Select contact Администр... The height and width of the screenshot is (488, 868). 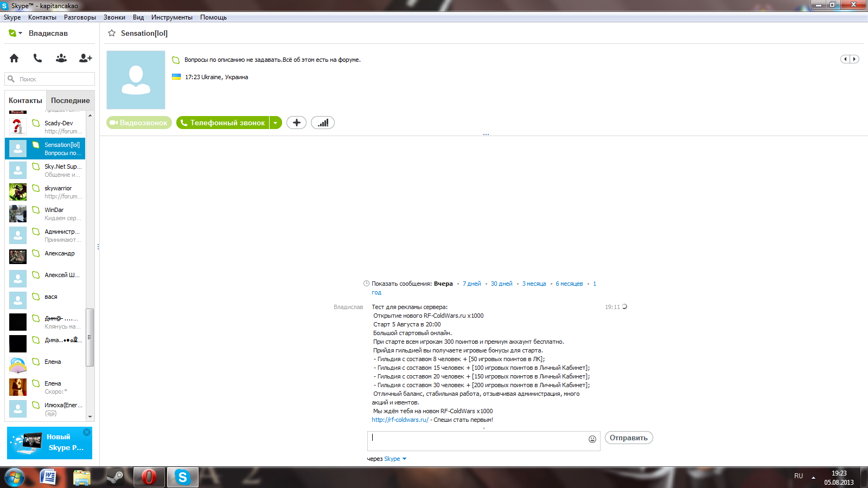pyautogui.click(x=45, y=235)
